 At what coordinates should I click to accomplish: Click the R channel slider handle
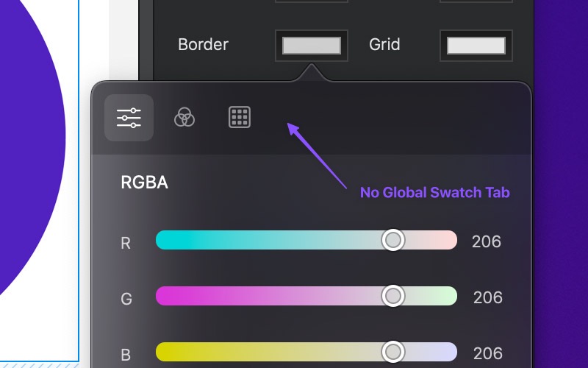pos(393,240)
